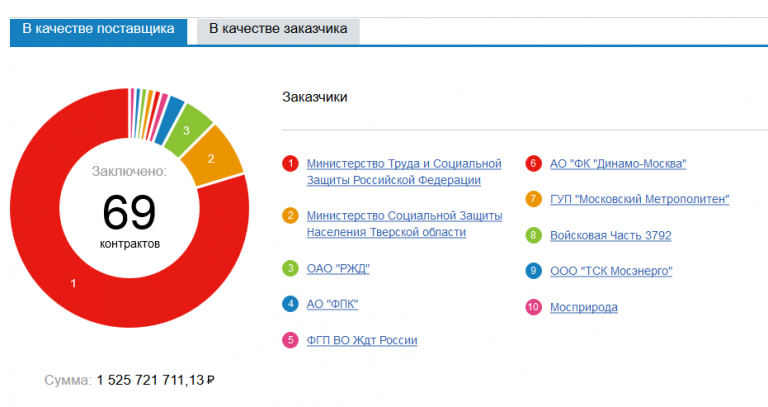Switch to the 'В качестве заказчика' tab
The width and height of the screenshot is (768, 407).
[x=278, y=30]
